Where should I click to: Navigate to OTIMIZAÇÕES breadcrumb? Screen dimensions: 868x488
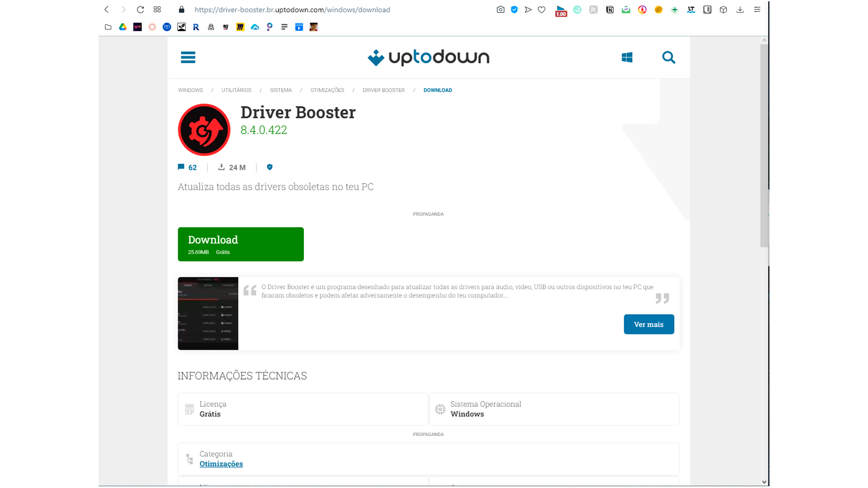(x=327, y=90)
